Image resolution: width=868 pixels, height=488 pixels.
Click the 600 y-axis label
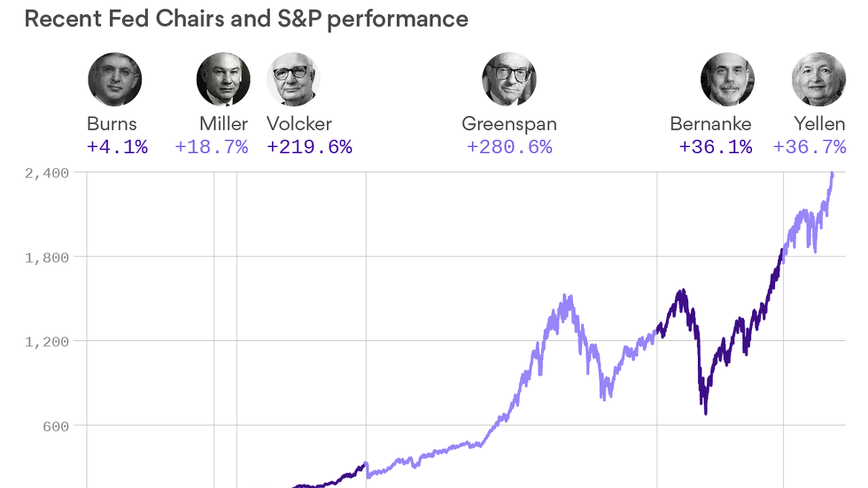(x=56, y=427)
